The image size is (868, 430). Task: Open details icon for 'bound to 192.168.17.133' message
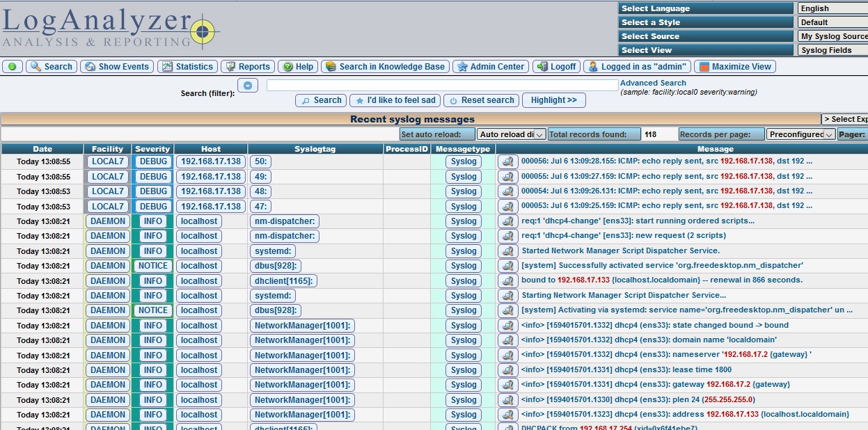point(508,281)
